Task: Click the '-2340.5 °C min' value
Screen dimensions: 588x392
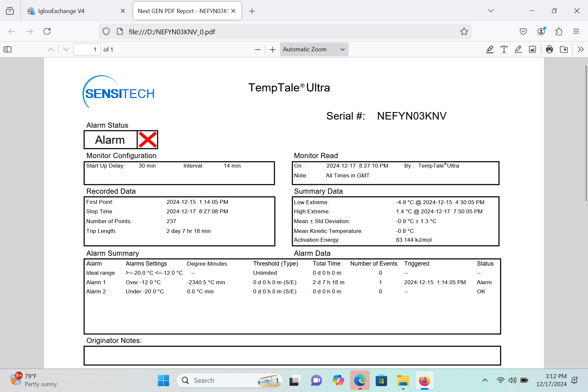Action: click(206, 282)
